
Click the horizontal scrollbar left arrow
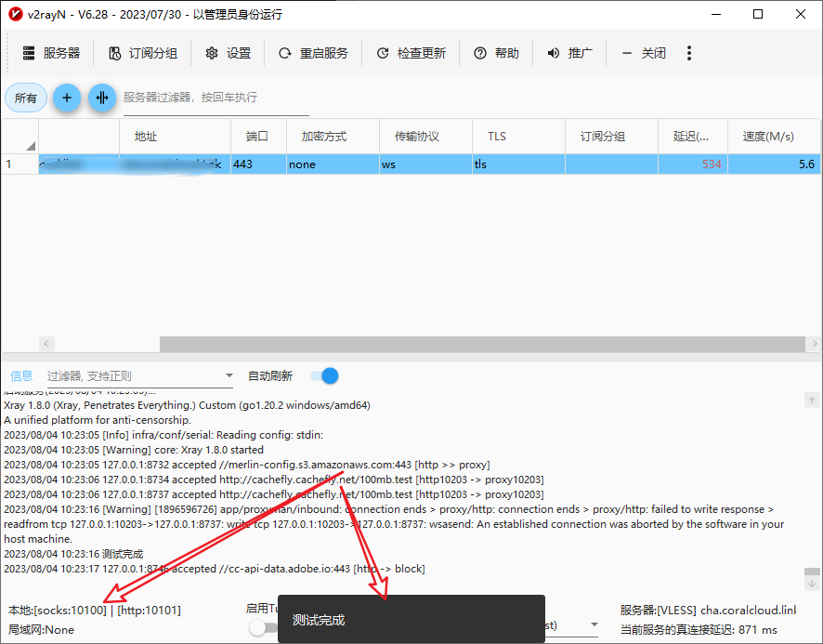tap(46, 344)
